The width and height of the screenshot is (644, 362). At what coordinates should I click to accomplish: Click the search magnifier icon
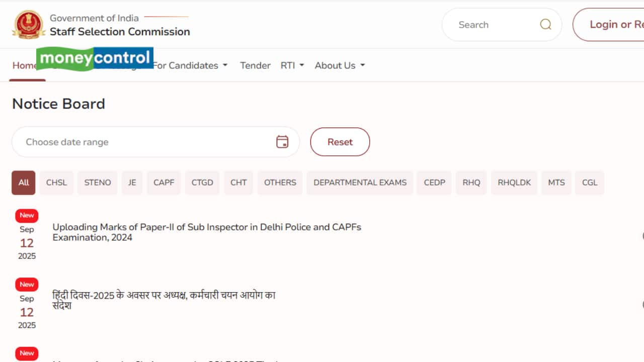[x=545, y=25]
